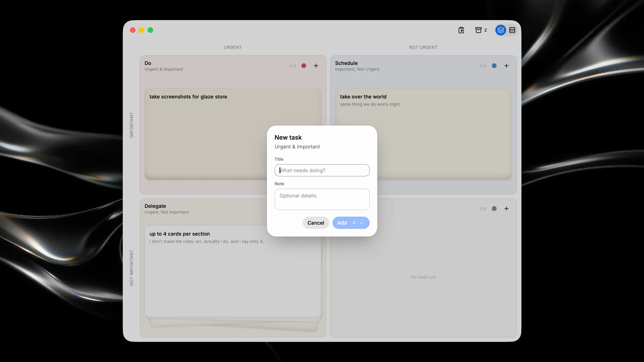Image resolution: width=644 pixels, height=362 pixels.
Task: Click the blue color dot in Schedule
Action: pos(494,66)
